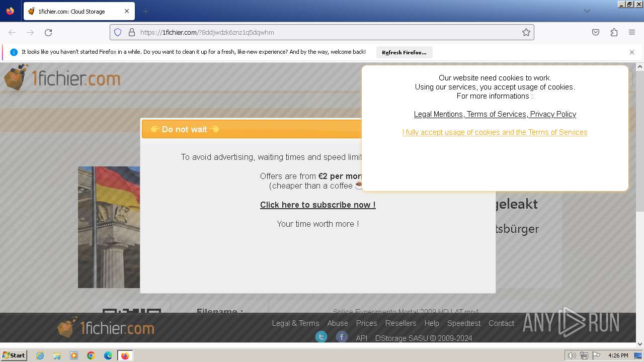Viewport: 644px width, 362px height.
Task: Save page to Pocket
Action: 596,32
